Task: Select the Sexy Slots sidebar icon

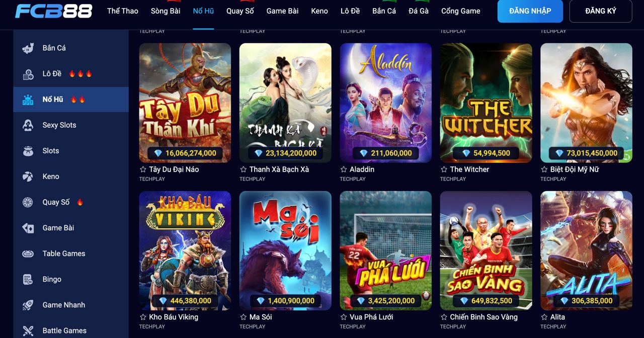Action: tap(28, 125)
